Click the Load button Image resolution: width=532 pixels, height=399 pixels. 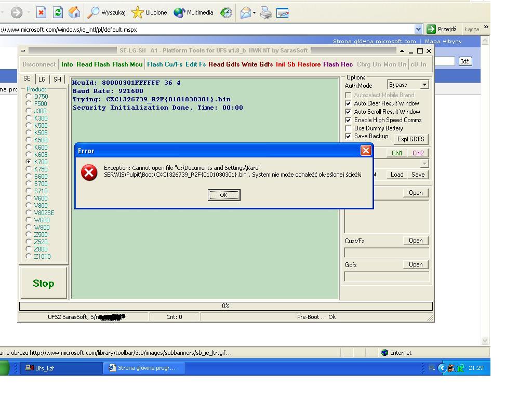tap(397, 175)
